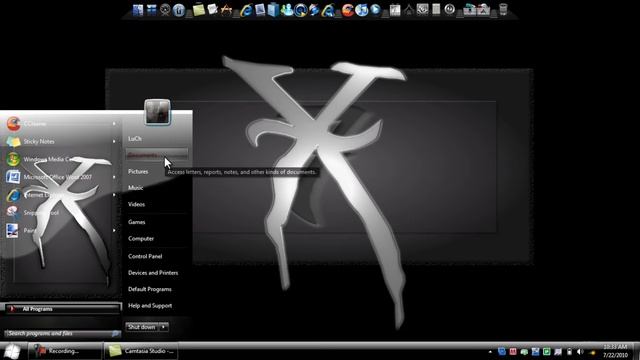
Task: Click the power symbol icon in the top dock
Action: point(449,9)
